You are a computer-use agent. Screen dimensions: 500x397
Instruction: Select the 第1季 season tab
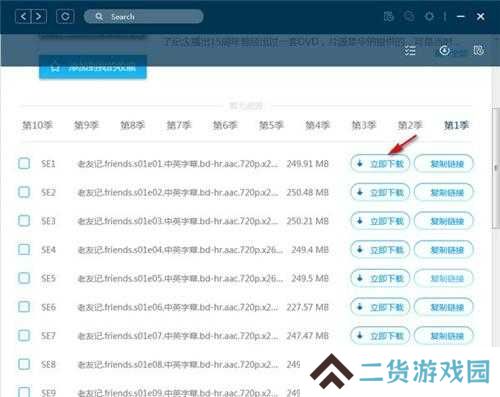tap(456, 125)
